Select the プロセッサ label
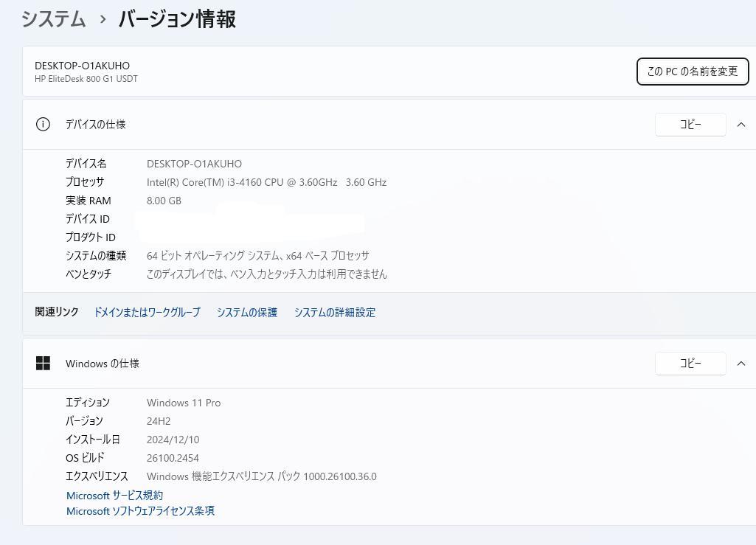 click(x=85, y=182)
